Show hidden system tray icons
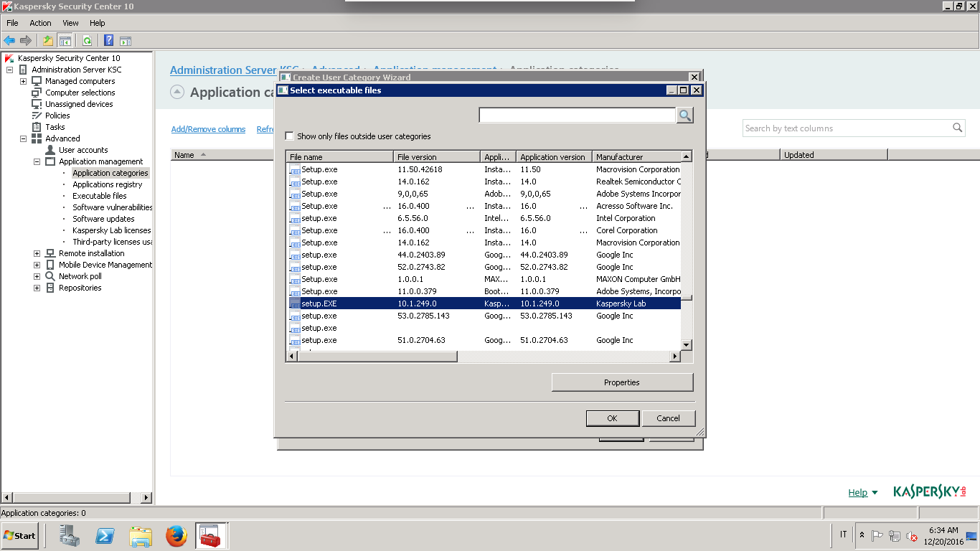Screen dimensions: 980x551 [862, 535]
